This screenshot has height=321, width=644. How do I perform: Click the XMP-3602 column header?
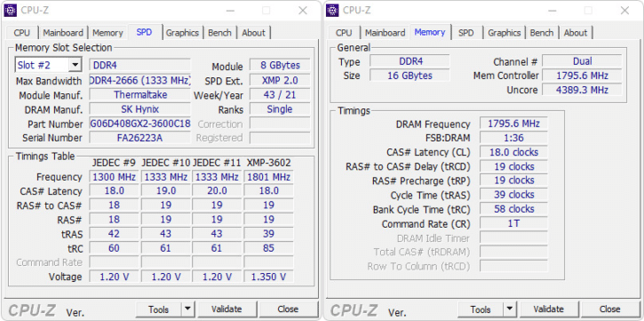(268, 163)
